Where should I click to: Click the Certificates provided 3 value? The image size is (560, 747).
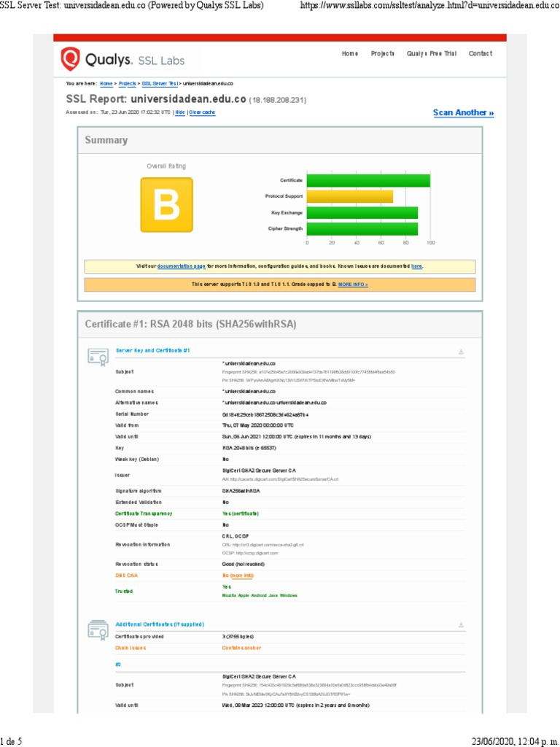(238, 636)
